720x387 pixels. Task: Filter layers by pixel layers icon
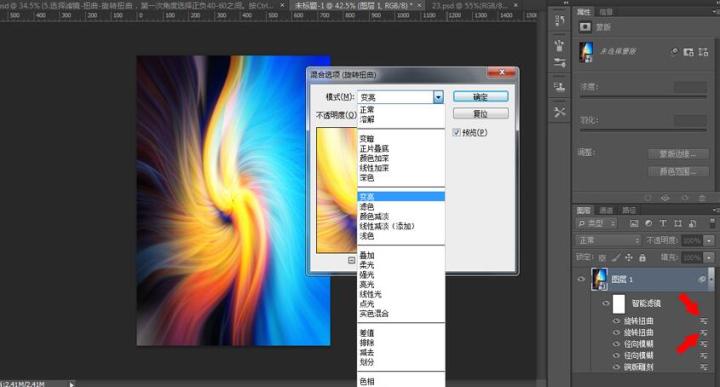pos(634,224)
